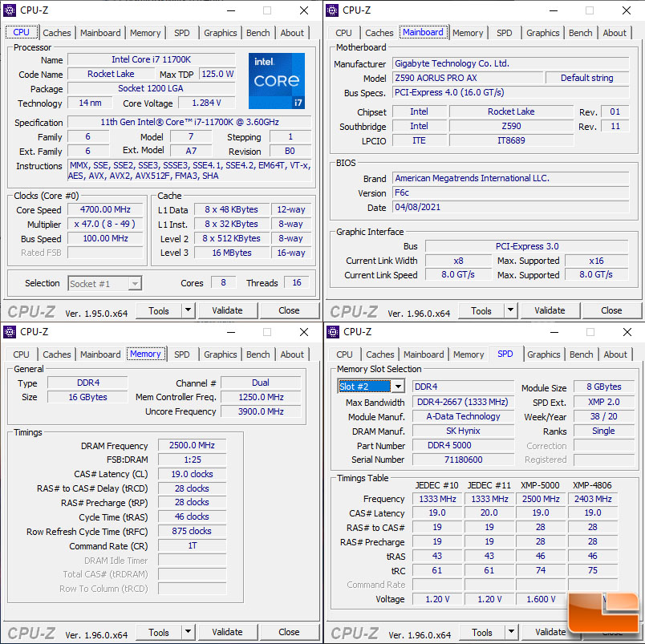Click FSB:DRAM value 1:25
This screenshot has width=645, height=644.
click(192, 460)
